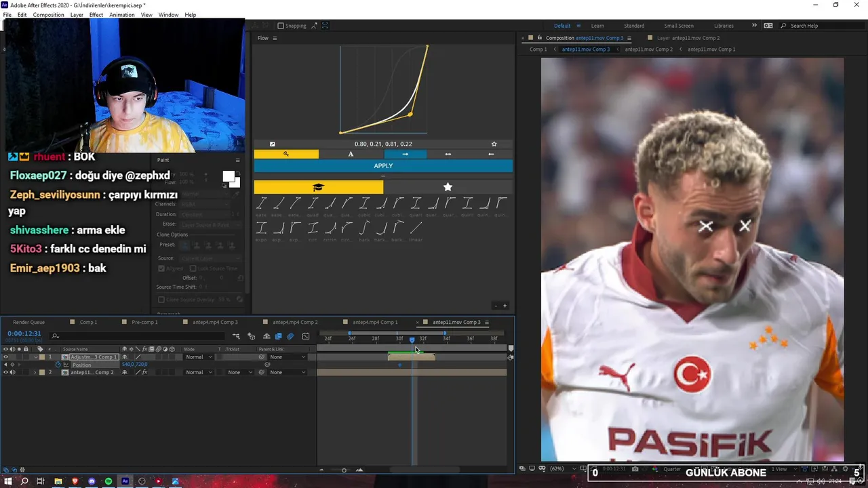
Task: Open blend Mode dropdown for layer 2
Action: [x=199, y=372]
